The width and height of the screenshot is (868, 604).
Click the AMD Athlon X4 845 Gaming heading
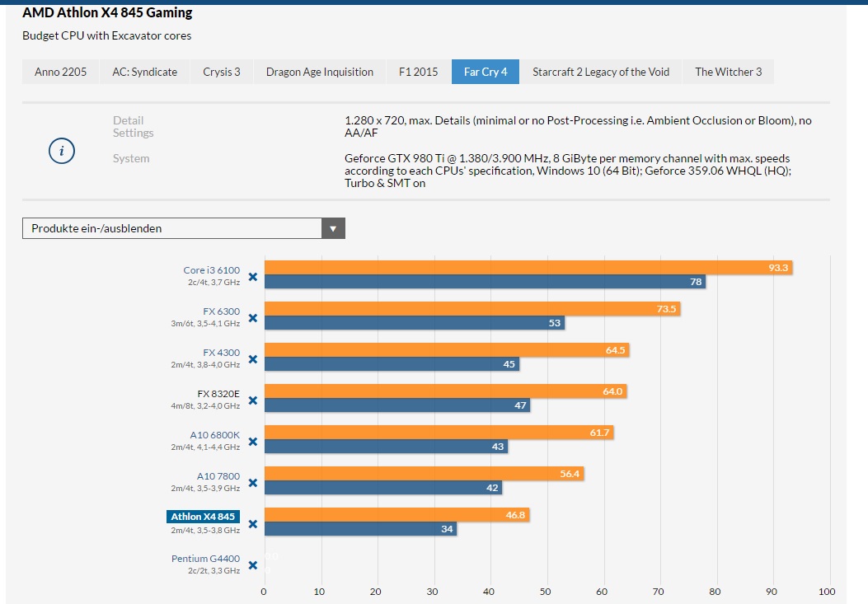(x=107, y=12)
